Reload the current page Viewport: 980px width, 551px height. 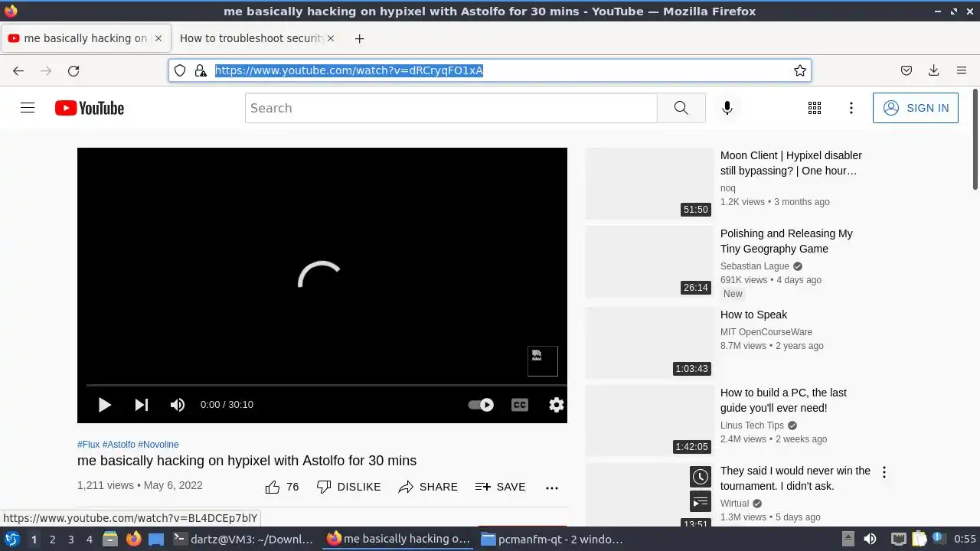point(73,70)
